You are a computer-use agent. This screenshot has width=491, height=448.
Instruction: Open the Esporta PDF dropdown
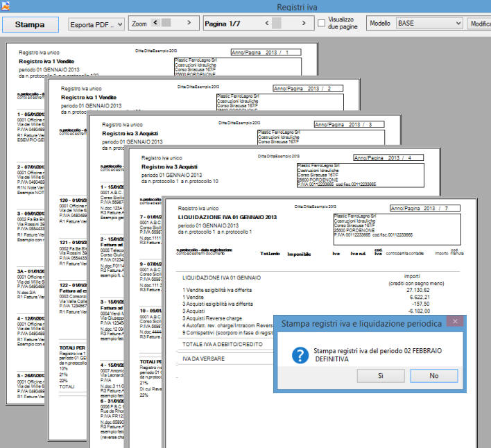tap(96, 24)
